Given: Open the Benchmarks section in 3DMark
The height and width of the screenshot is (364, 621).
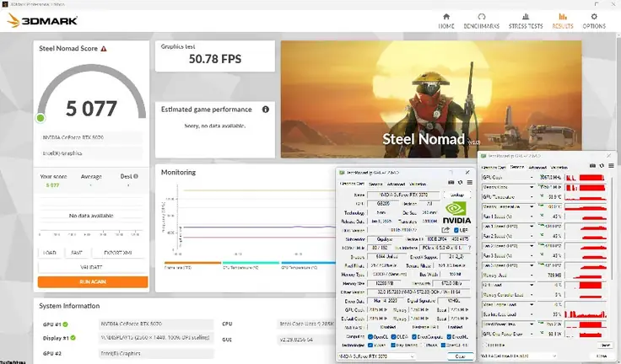Looking at the screenshot, I should 481,21.
